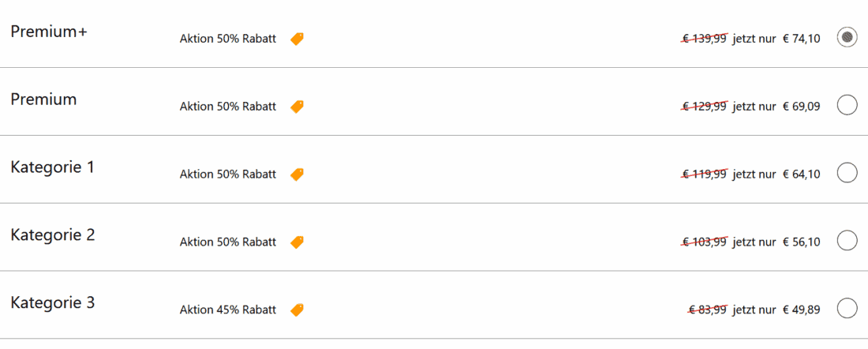This screenshot has height=349, width=868.
Task: Click the Aktion 50% Rabatt label for Premium+
Action: click(x=228, y=39)
